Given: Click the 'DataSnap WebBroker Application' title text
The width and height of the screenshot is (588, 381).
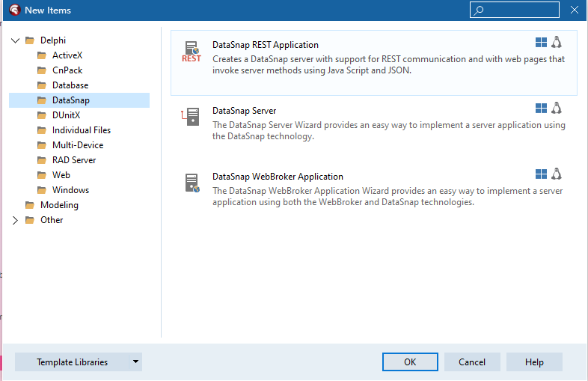Looking at the screenshot, I should point(278,177).
